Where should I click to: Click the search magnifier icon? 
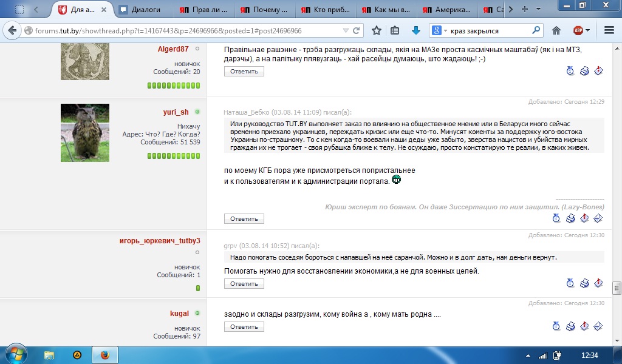point(536,30)
